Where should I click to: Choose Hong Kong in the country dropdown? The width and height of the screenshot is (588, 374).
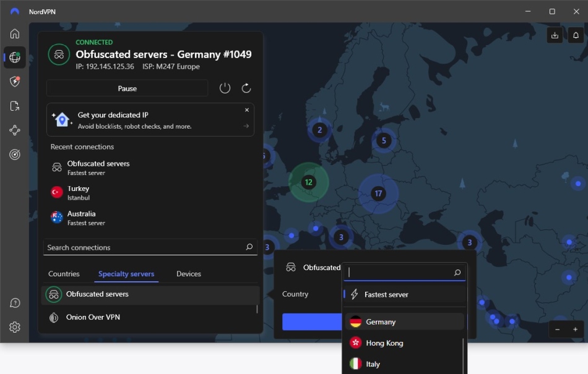pyautogui.click(x=404, y=343)
